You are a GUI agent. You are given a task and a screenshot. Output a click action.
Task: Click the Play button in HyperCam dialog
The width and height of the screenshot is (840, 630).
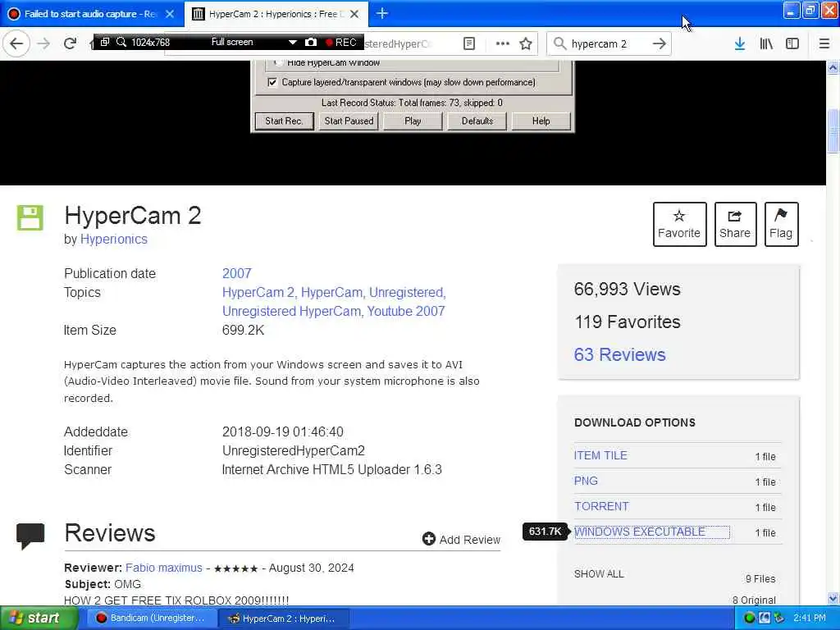(413, 121)
